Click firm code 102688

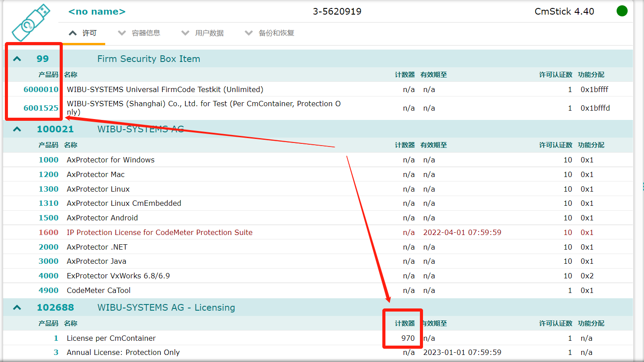[55, 308]
